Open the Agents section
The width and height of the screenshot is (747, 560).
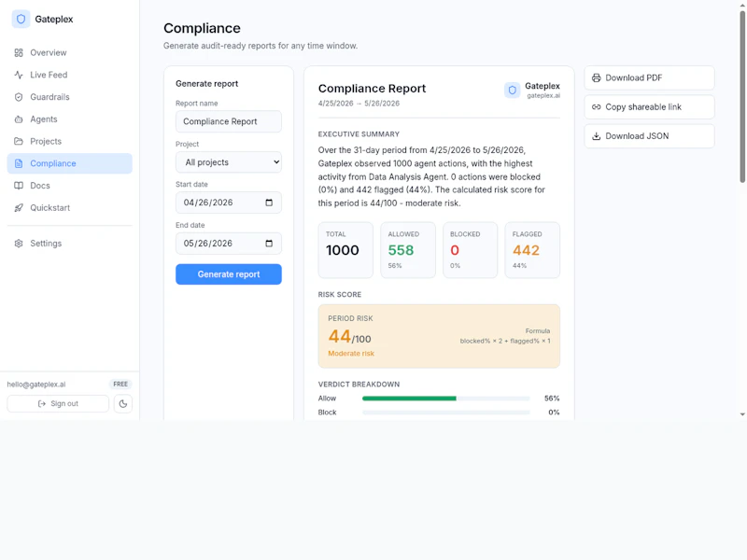tap(69, 119)
